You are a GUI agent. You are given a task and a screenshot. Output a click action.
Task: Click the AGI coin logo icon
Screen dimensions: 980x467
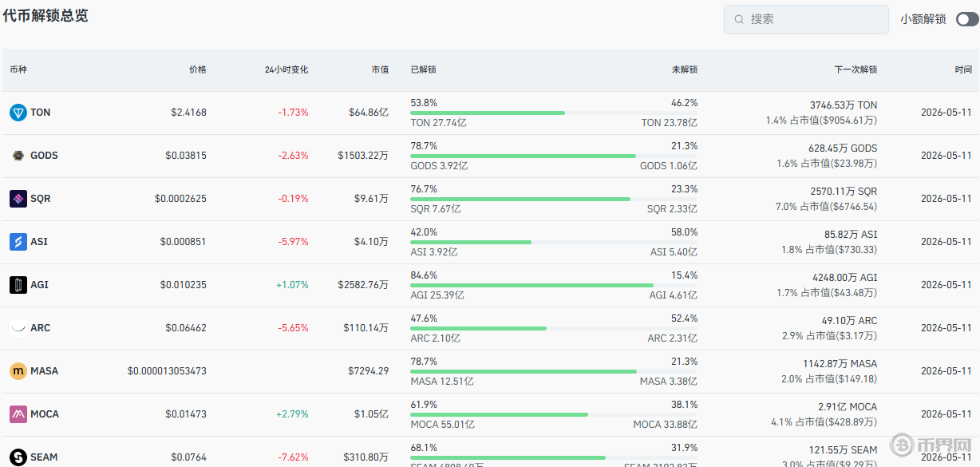(x=18, y=285)
